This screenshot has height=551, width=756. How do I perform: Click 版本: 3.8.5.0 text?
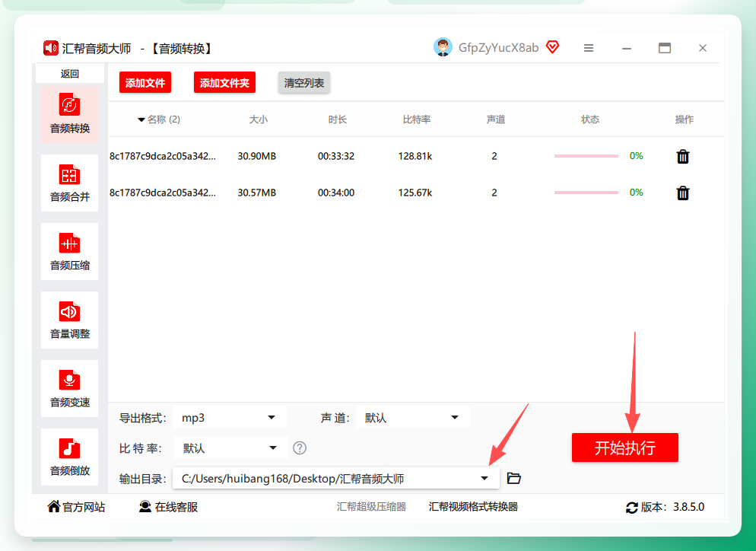(x=672, y=507)
